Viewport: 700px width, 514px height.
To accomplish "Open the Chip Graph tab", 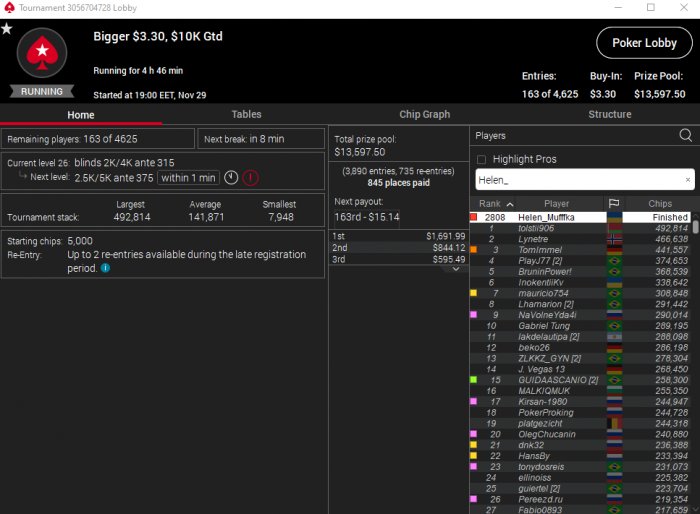I will [x=425, y=114].
